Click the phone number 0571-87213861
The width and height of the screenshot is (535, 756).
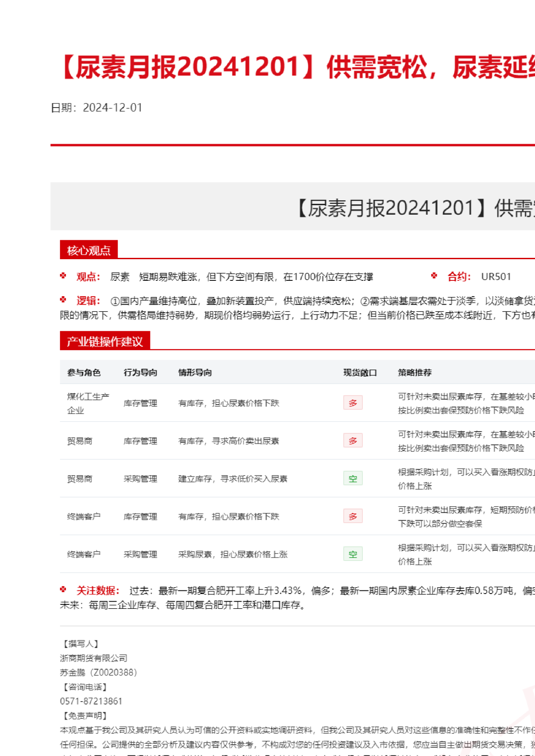coord(91,701)
